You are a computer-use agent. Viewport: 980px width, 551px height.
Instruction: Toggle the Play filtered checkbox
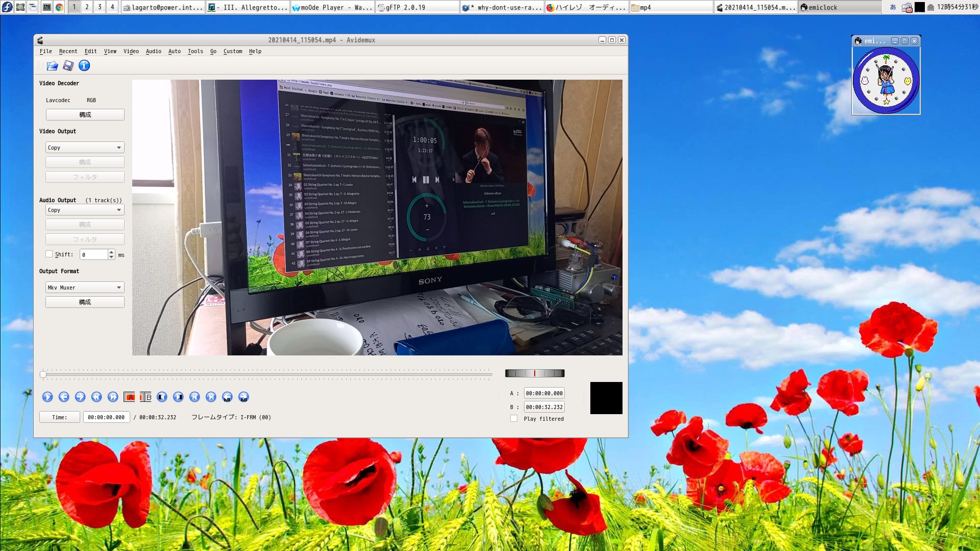coord(514,419)
